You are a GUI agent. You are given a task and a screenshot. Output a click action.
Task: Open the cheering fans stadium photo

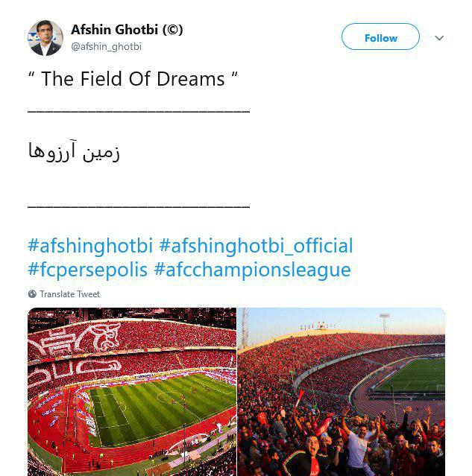tap(342, 392)
